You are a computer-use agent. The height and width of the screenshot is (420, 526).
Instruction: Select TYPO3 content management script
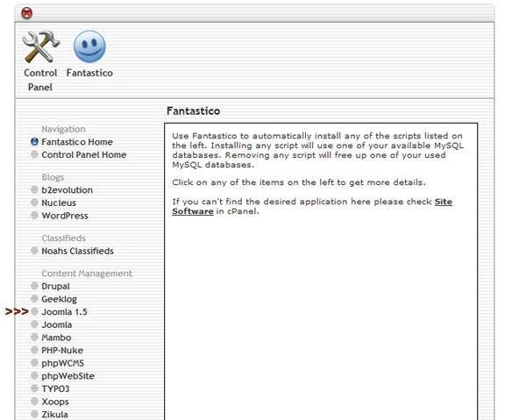pos(55,388)
